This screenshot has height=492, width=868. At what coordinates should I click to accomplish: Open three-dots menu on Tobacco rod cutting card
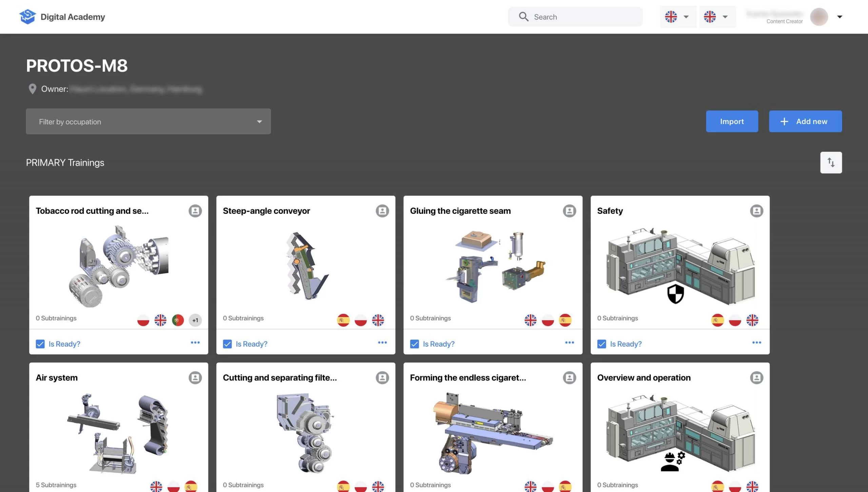195,343
